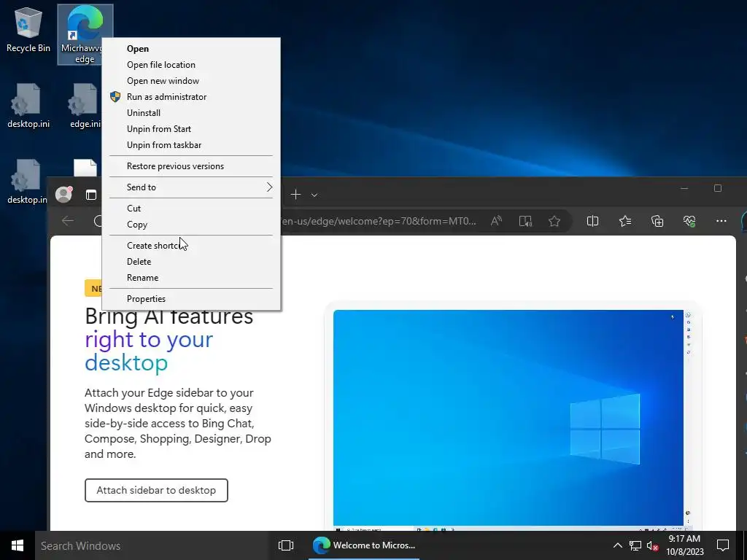
Task: Select Rename in the context menu
Action: 191,278
